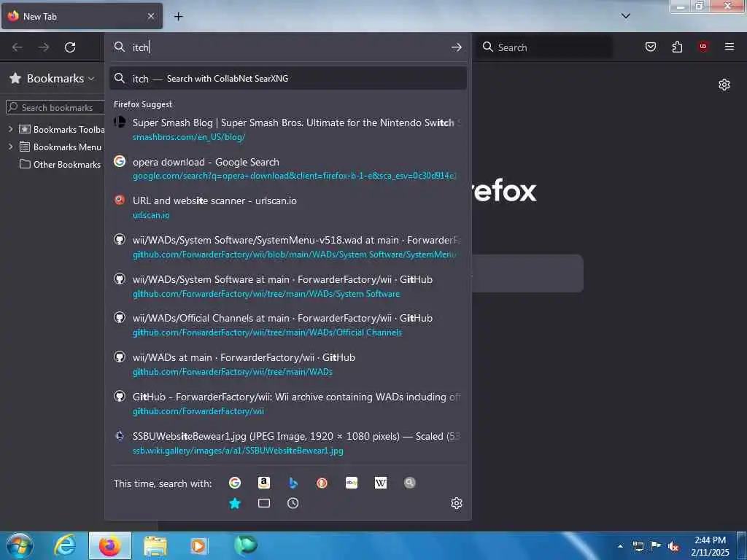Viewport: 747px width, 560px height.
Task: Open Windows Explorer from the taskbar
Action: 155,546
